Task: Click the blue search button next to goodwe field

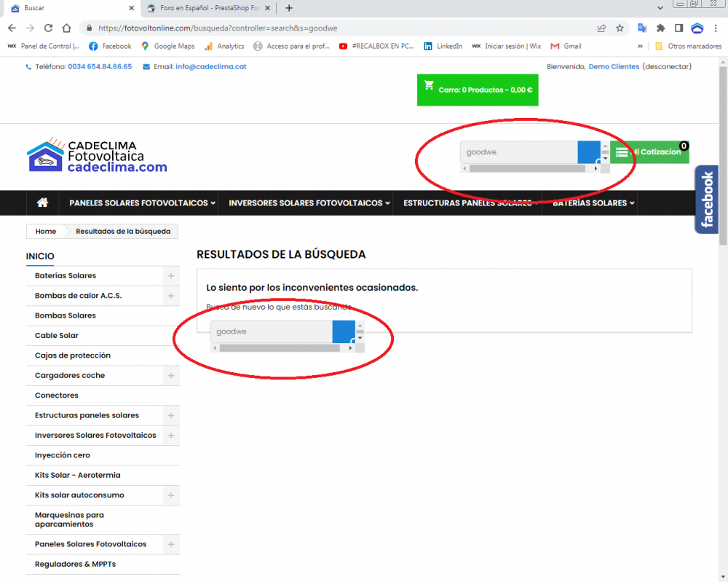Action: pyautogui.click(x=589, y=152)
